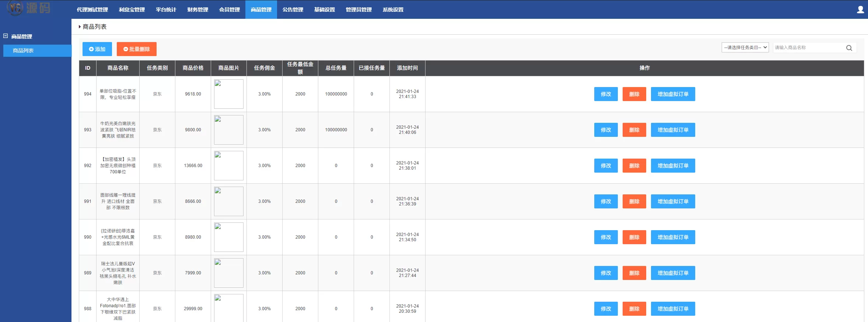Click the VS 源码 logo
This screenshot has width=868, height=322.
[29, 8]
